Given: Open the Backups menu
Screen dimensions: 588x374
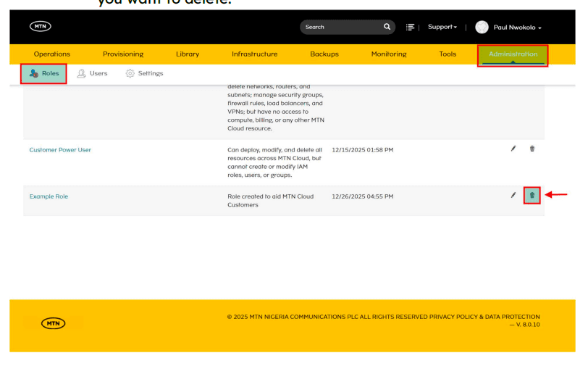Looking at the screenshot, I should click(x=324, y=54).
